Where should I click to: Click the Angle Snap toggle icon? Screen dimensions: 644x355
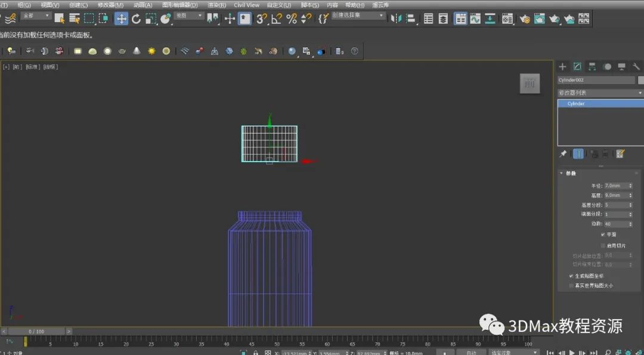click(276, 18)
